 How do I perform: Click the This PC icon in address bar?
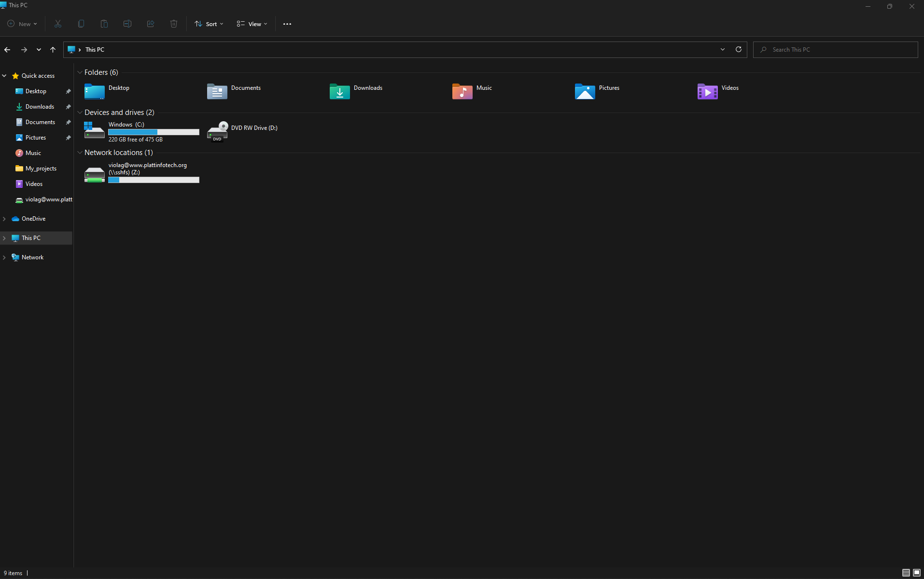71,49
